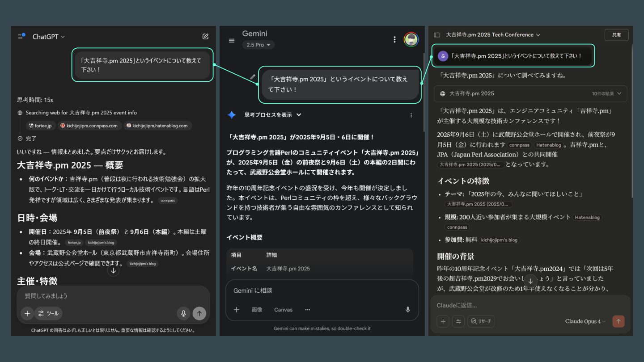Toggle the Claude sidebar panel icon

coord(437,35)
